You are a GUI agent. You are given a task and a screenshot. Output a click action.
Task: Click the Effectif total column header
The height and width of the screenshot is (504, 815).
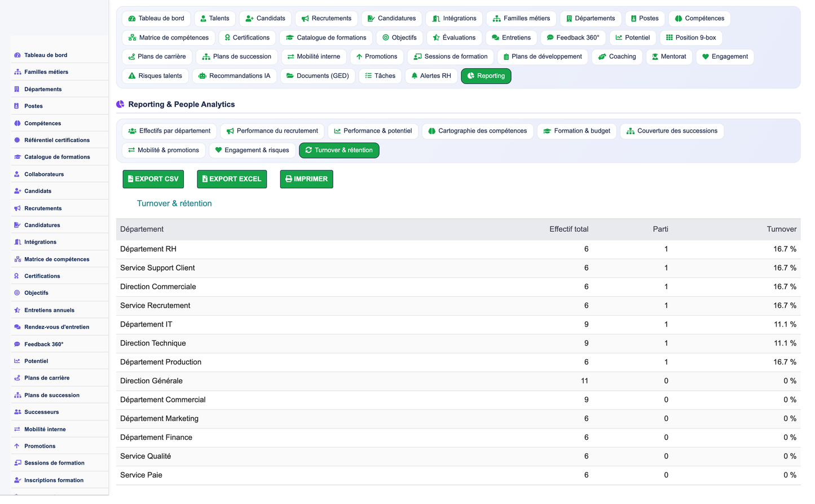pos(569,229)
